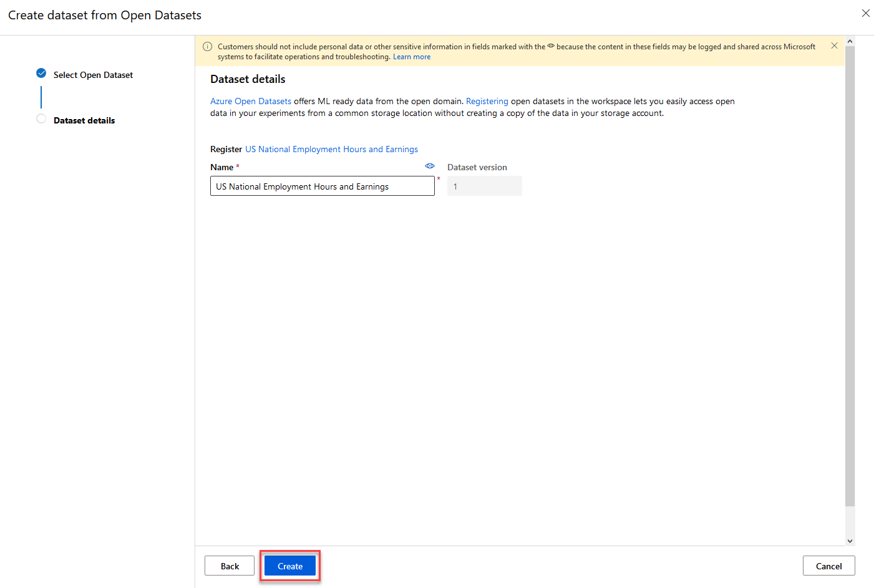Open the Learn more link

point(412,57)
